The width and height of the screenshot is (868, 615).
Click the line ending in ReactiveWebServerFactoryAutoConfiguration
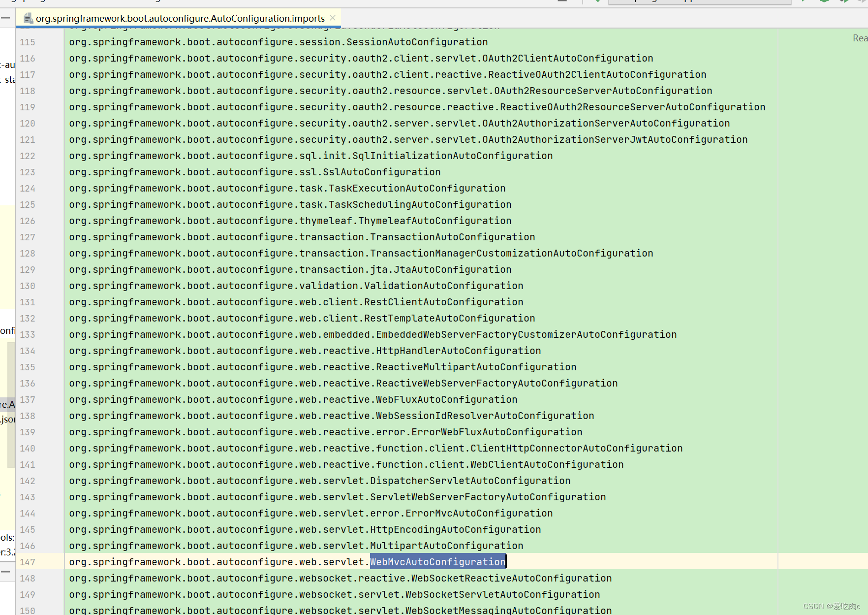[343, 383]
